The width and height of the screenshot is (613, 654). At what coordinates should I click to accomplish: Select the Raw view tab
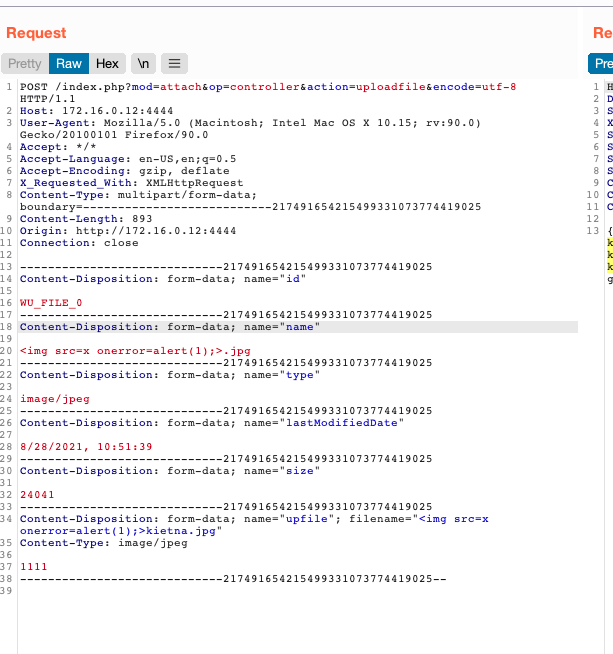pos(69,63)
